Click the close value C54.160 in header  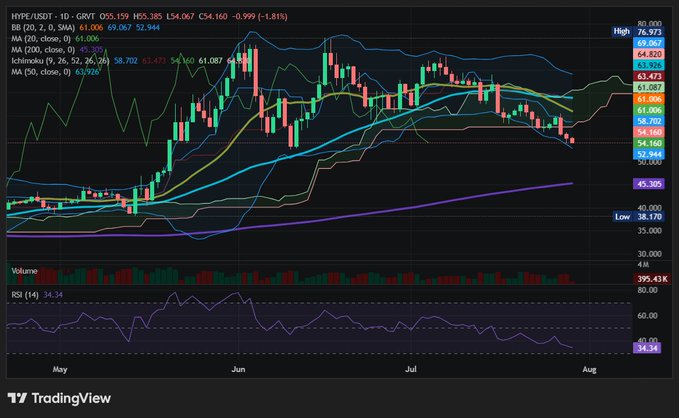coord(213,16)
